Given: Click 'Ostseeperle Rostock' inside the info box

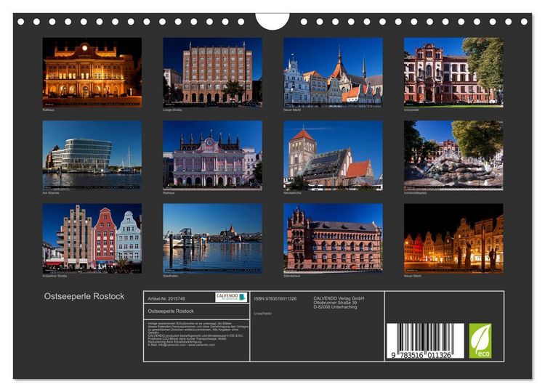Looking at the screenshot, I should [171, 311].
